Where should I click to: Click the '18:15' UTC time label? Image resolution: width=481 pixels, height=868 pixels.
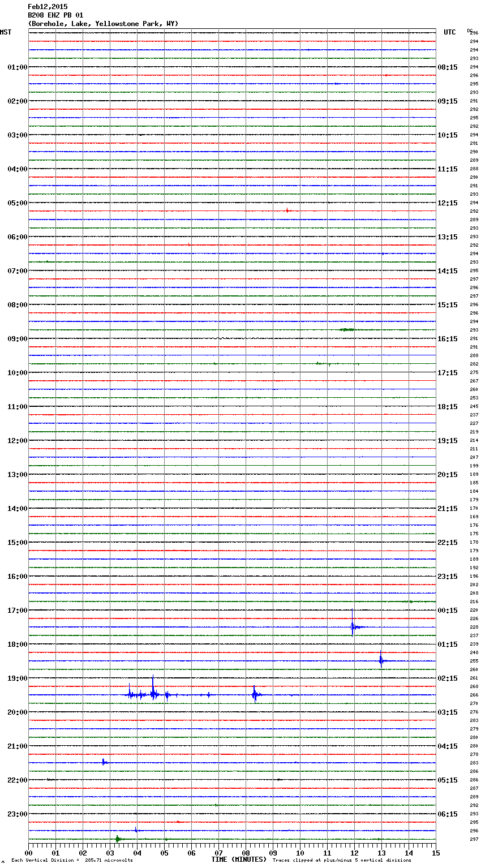(x=448, y=407)
